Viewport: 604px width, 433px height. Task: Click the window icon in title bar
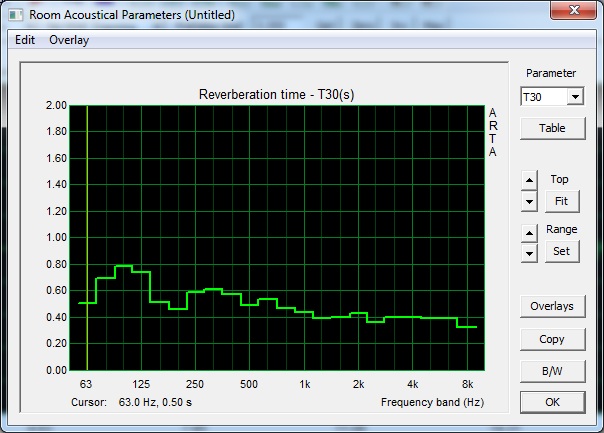pos(16,15)
